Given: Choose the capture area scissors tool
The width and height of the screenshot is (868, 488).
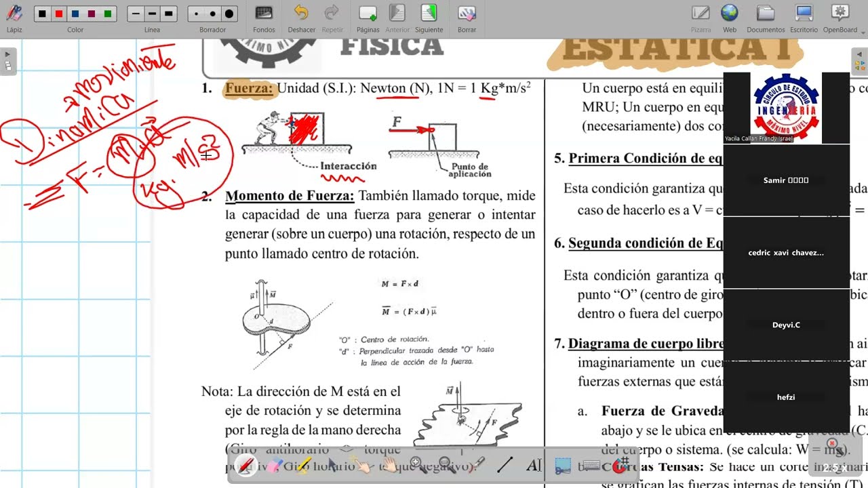Looking at the screenshot, I should coord(563,466).
